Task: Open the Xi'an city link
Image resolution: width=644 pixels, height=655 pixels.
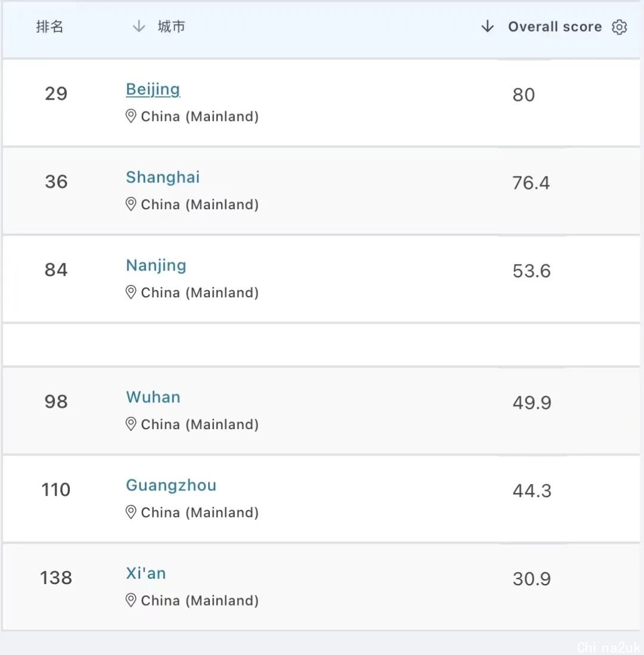Action: coord(146,573)
